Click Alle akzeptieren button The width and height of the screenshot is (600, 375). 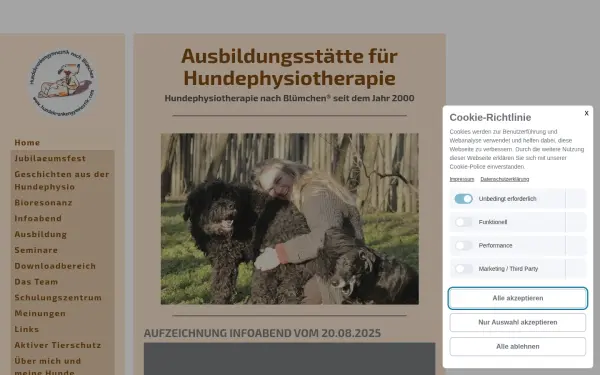[x=518, y=298]
